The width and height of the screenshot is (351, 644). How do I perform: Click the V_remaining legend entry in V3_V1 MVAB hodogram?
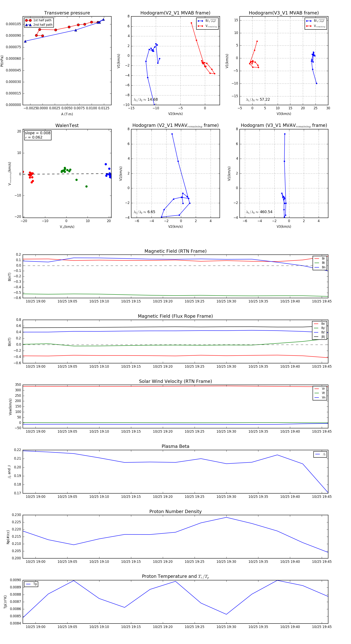point(316,26)
